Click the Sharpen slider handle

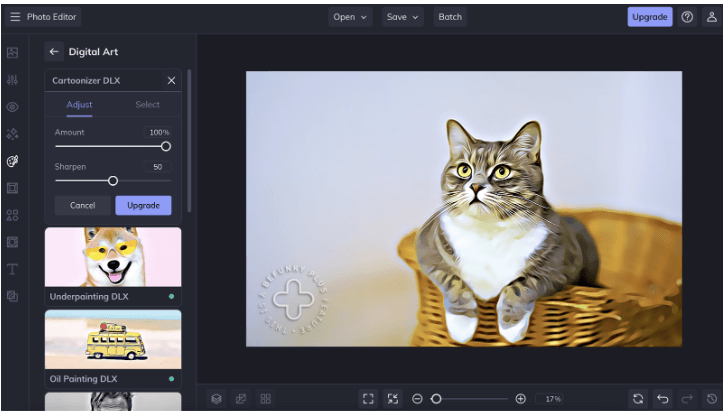[x=113, y=181]
